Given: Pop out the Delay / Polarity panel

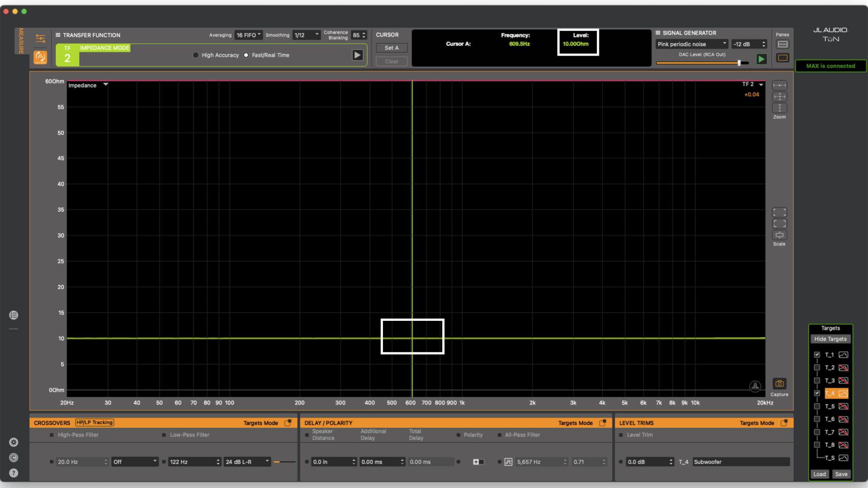Looking at the screenshot, I should [x=602, y=423].
